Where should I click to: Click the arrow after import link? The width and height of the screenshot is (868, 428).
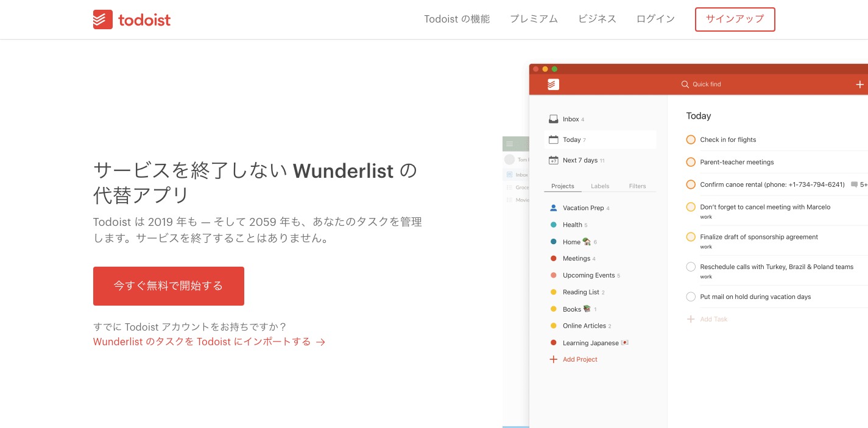tap(320, 342)
